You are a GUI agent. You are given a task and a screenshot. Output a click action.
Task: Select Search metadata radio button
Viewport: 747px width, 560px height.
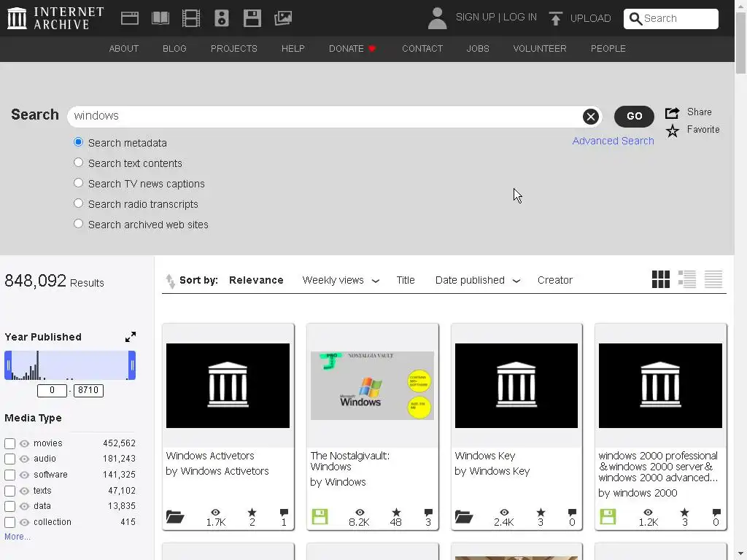(x=78, y=142)
